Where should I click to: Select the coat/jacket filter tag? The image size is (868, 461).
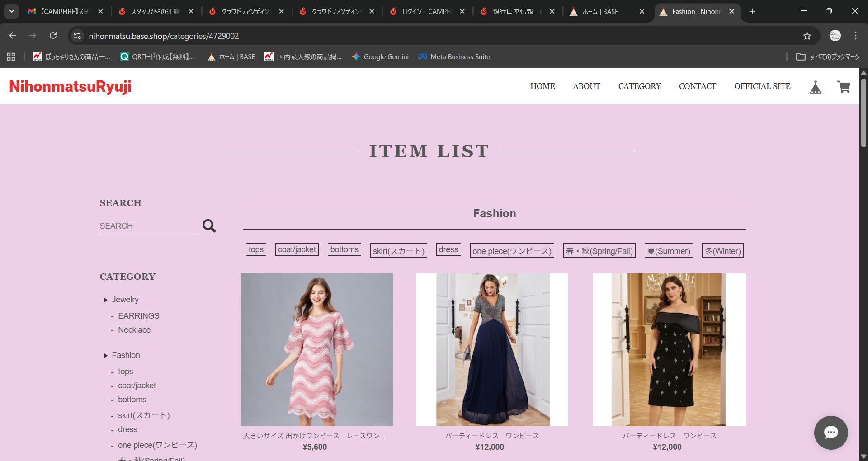(297, 249)
